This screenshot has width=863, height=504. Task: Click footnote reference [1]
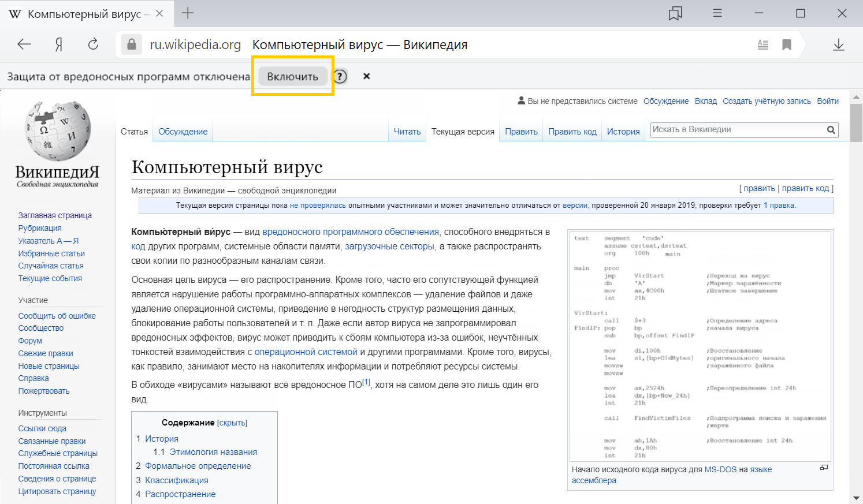pos(366,382)
